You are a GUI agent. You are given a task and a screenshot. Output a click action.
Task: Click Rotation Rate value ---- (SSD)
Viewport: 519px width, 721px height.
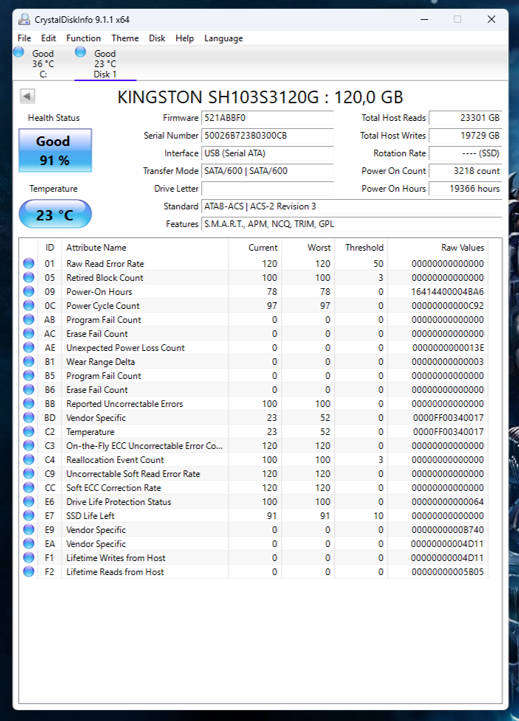(465, 153)
